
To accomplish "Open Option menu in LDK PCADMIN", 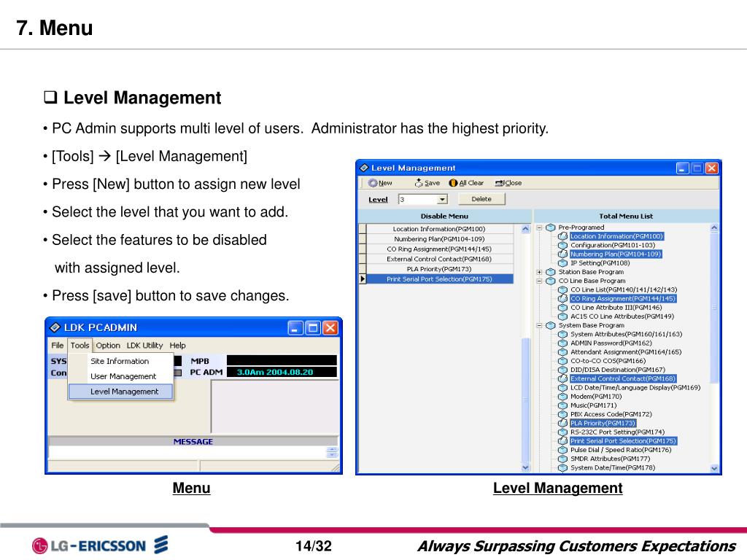I will click(108, 345).
